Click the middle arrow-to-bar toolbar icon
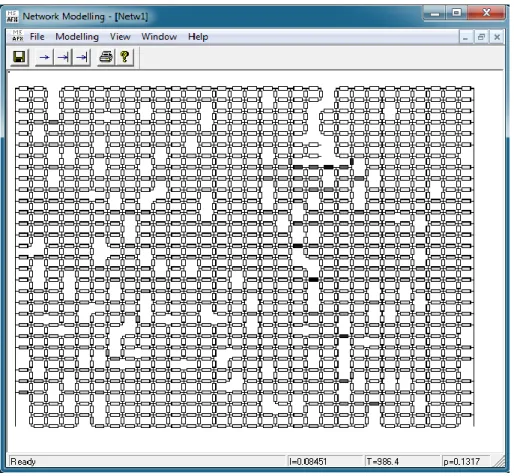The image size is (514, 476). [63, 57]
